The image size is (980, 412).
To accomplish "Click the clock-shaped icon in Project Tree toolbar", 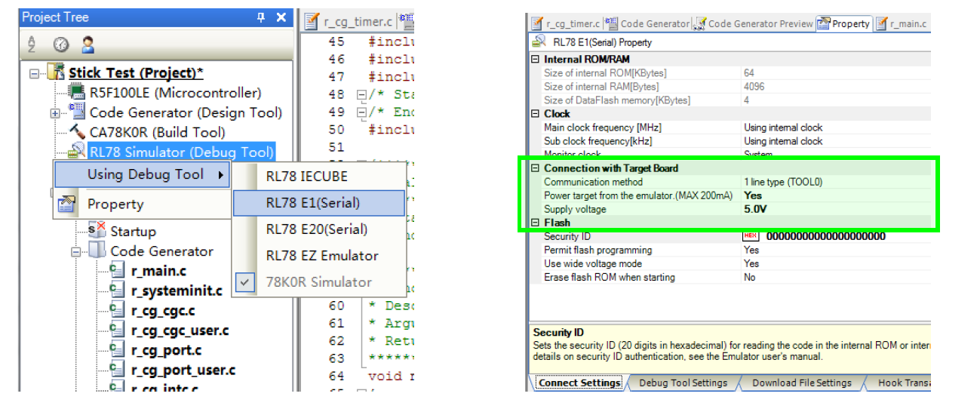I will (x=61, y=45).
